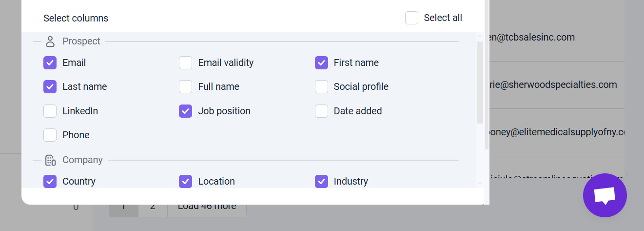Enable the Email validity column
Screen dimensions: 644x231
pyautogui.click(x=185, y=63)
